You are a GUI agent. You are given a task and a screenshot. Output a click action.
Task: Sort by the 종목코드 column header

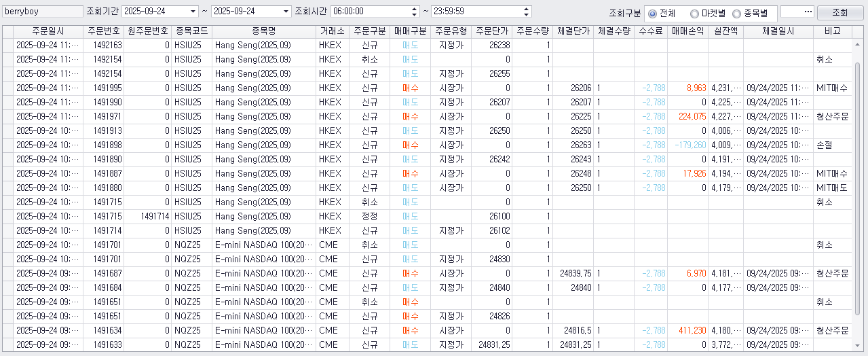pos(191,31)
